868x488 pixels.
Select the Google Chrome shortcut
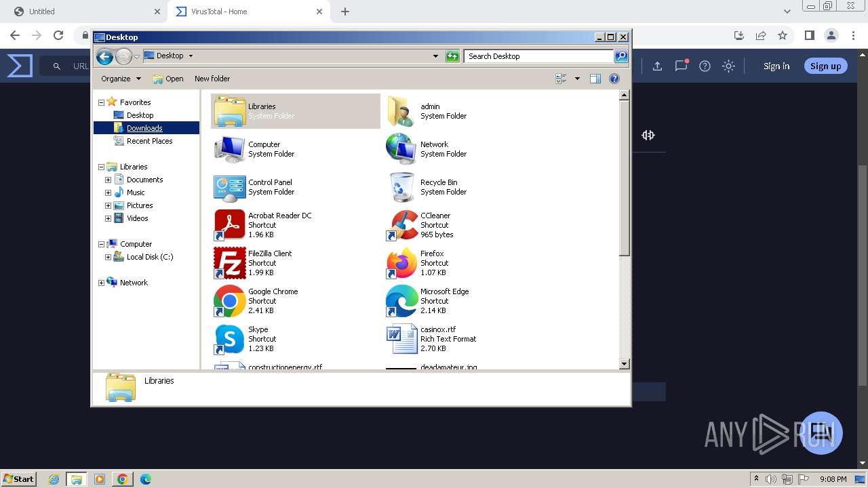coord(230,301)
